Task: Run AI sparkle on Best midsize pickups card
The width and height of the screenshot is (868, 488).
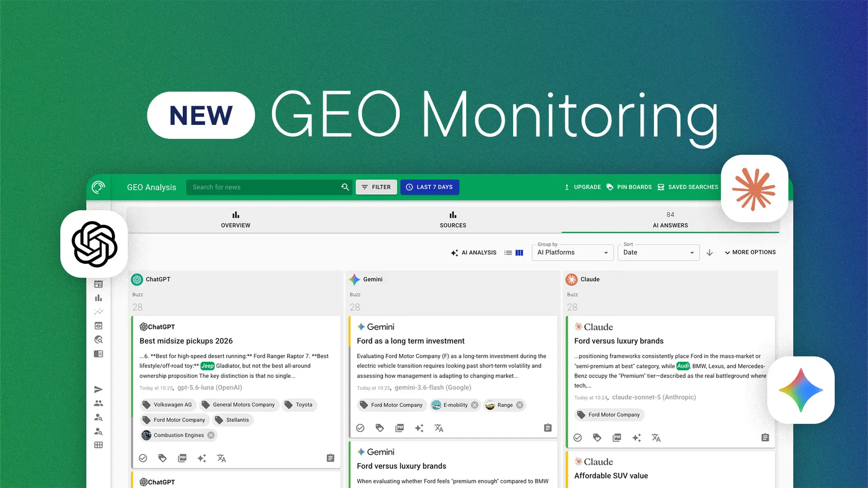Action: 202,458
